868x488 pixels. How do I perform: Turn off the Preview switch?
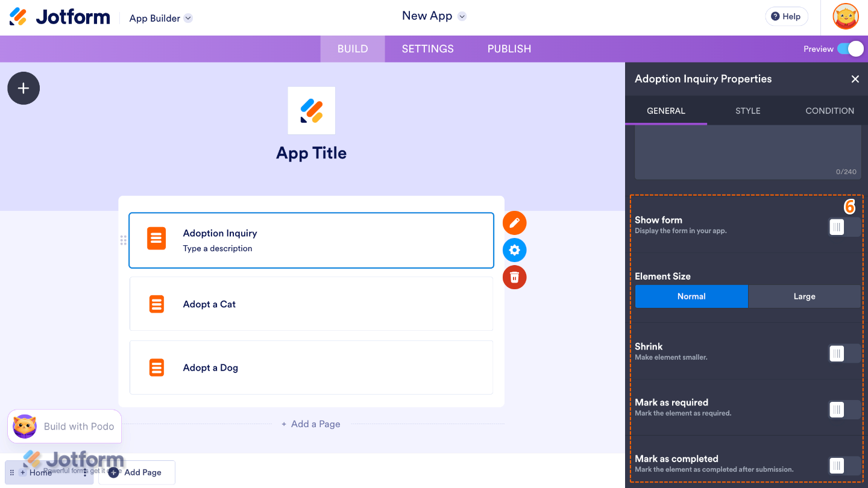pos(851,49)
